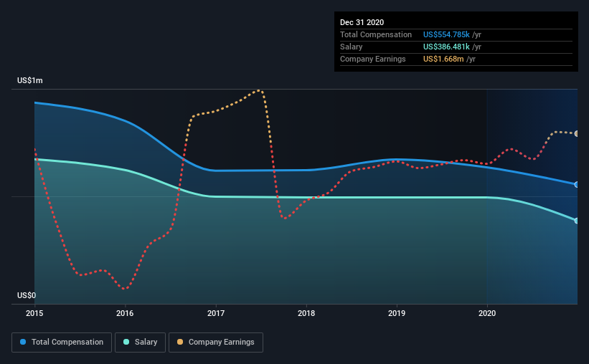Click the teal Salary legend dot
The height and width of the screenshot is (364, 589).
pos(126,342)
